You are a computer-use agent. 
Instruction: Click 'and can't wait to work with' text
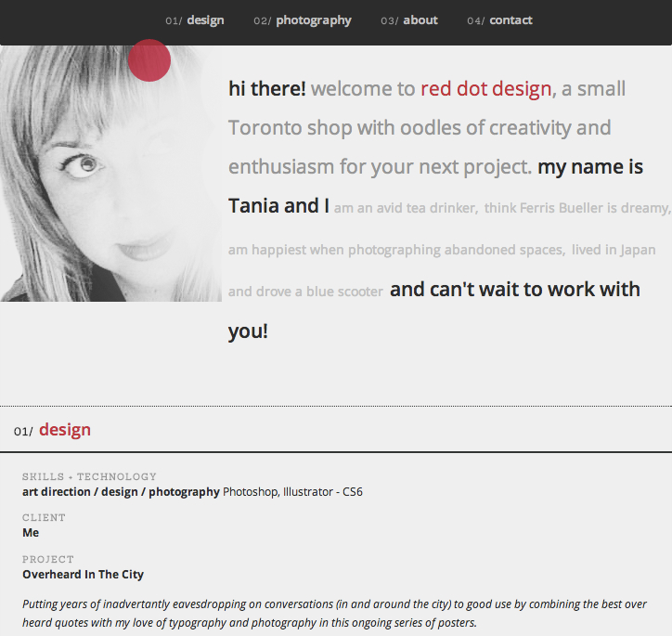point(515,290)
